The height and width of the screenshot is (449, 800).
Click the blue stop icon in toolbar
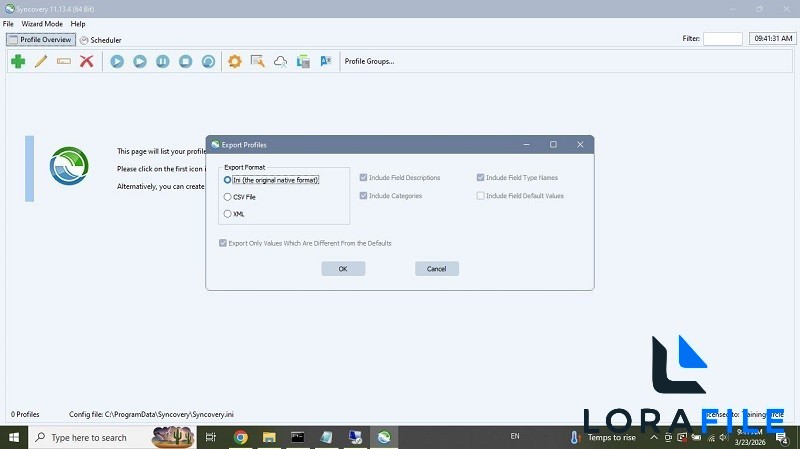tap(186, 61)
